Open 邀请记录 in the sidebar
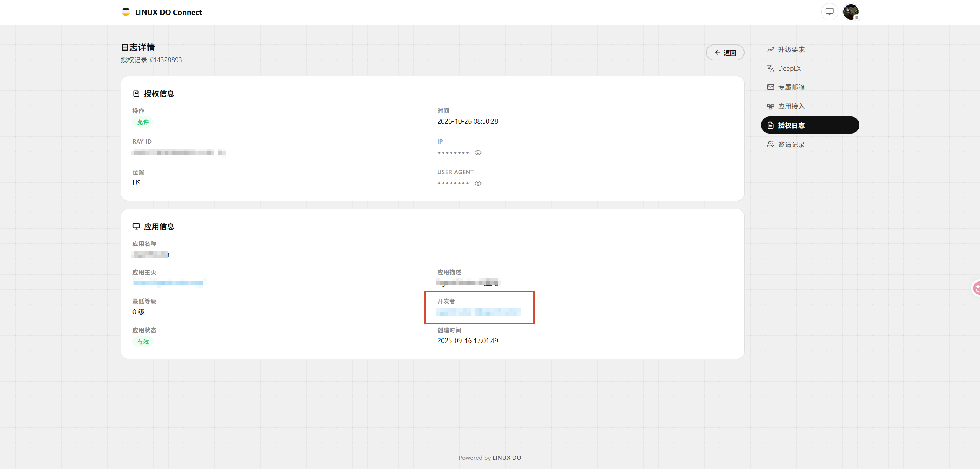The image size is (980, 469). (x=810, y=144)
